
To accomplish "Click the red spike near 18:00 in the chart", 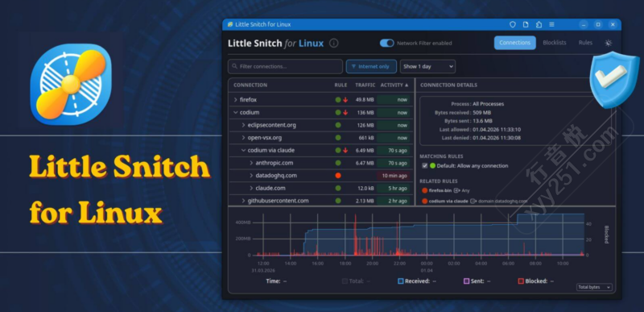I will point(355,235).
